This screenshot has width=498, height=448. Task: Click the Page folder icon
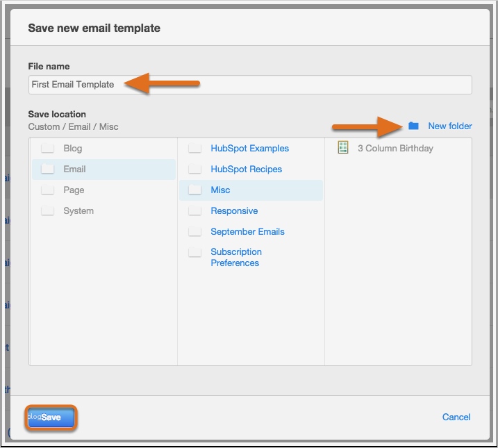[x=47, y=190]
